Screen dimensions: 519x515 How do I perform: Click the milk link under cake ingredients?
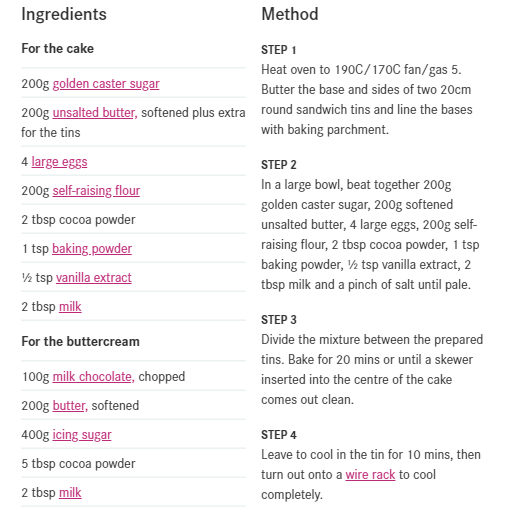[70, 307]
